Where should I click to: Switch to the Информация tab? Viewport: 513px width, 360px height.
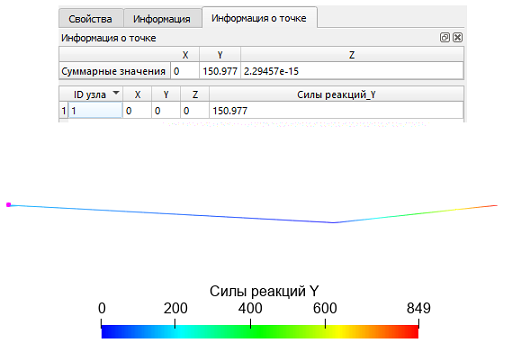[x=162, y=19]
